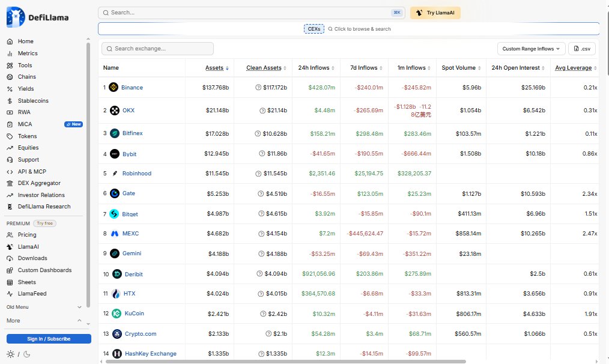
Task: Click the RWA sidebar icon
Action: pos(10,112)
